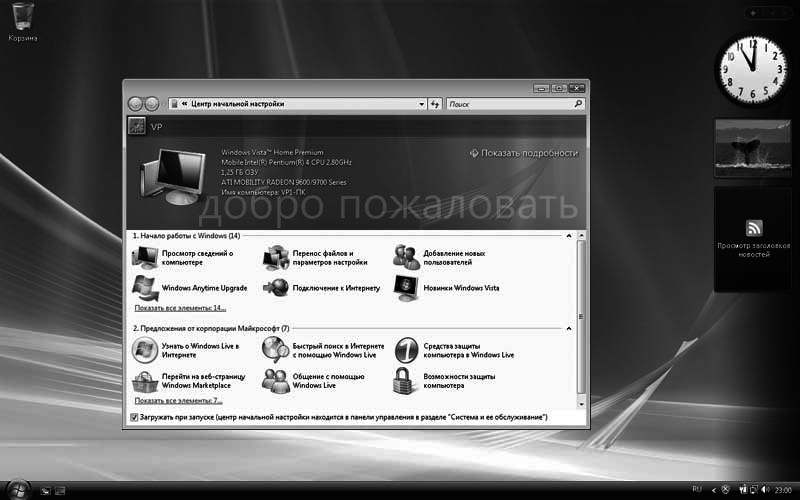Click the VP user account picture
The height and width of the screenshot is (500, 800).
pos(136,126)
